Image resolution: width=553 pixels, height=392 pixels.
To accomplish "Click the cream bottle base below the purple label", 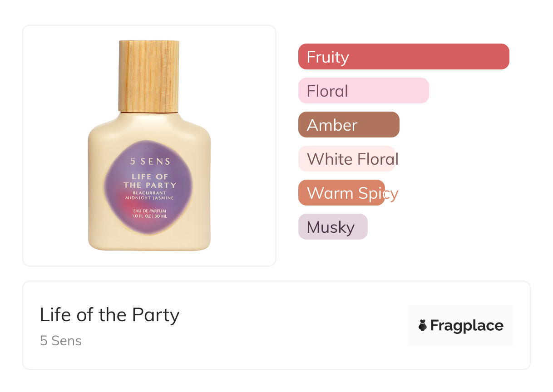I will point(149,243).
